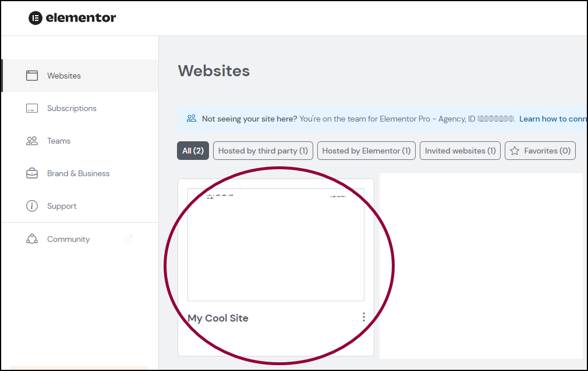Screen dimensions: 588x371
Task: Select the All (2) filter
Action: click(193, 151)
